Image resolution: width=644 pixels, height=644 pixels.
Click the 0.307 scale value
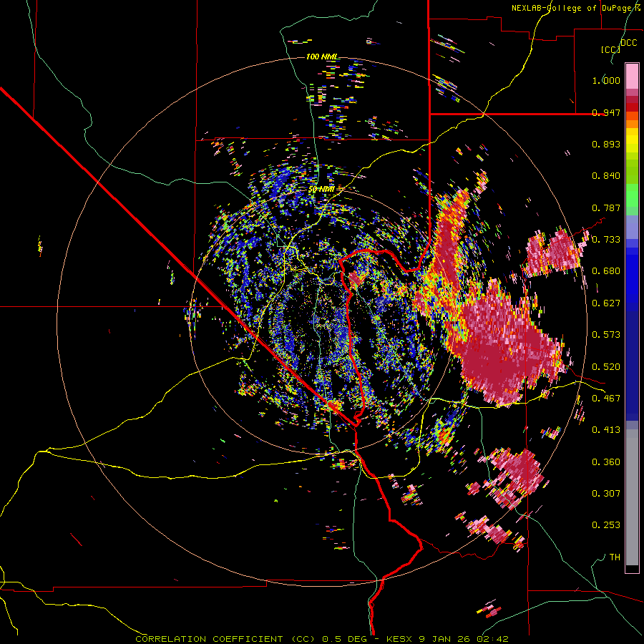tap(606, 494)
